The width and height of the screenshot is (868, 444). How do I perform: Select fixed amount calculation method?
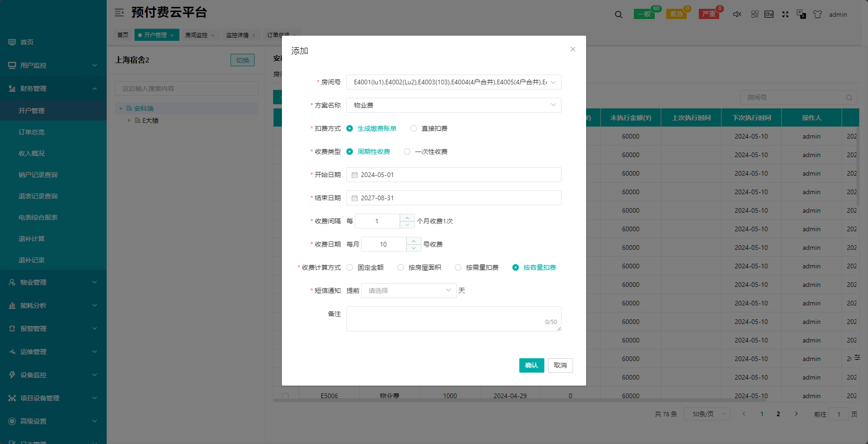(350, 267)
